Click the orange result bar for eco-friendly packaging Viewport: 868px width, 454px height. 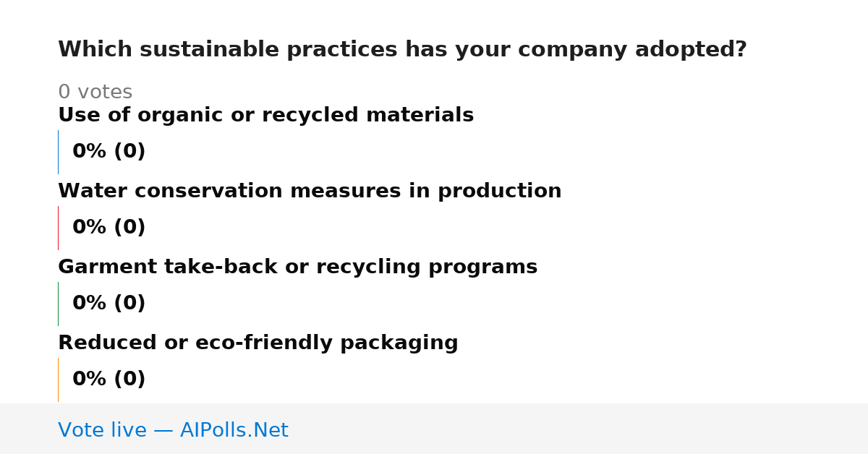pyautogui.click(x=58, y=380)
